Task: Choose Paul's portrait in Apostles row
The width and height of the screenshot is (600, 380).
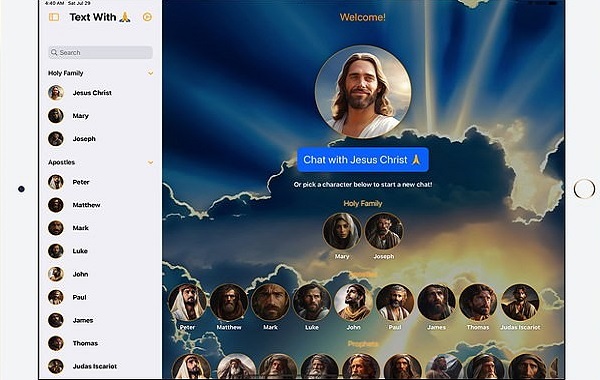Action: pos(395,302)
